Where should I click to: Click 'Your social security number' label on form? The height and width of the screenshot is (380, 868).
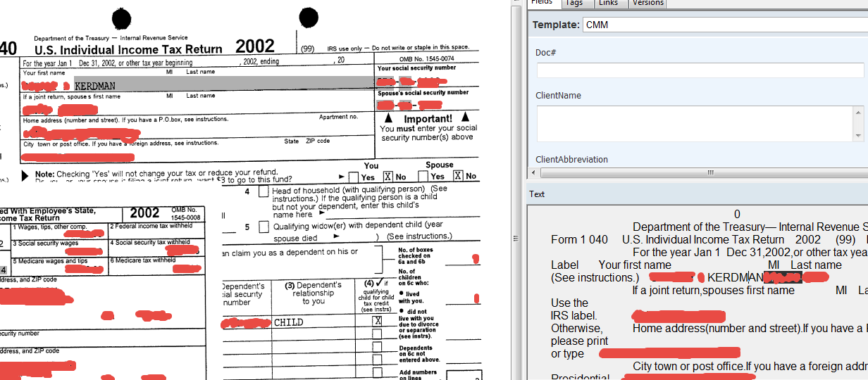(x=416, y=68)
